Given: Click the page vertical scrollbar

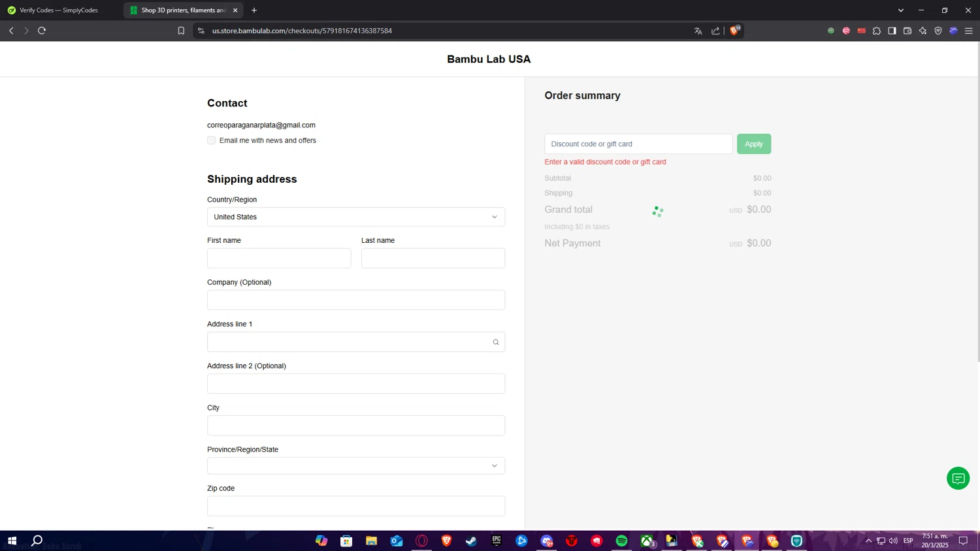Looking at the screenshot, I should [977, 202].
